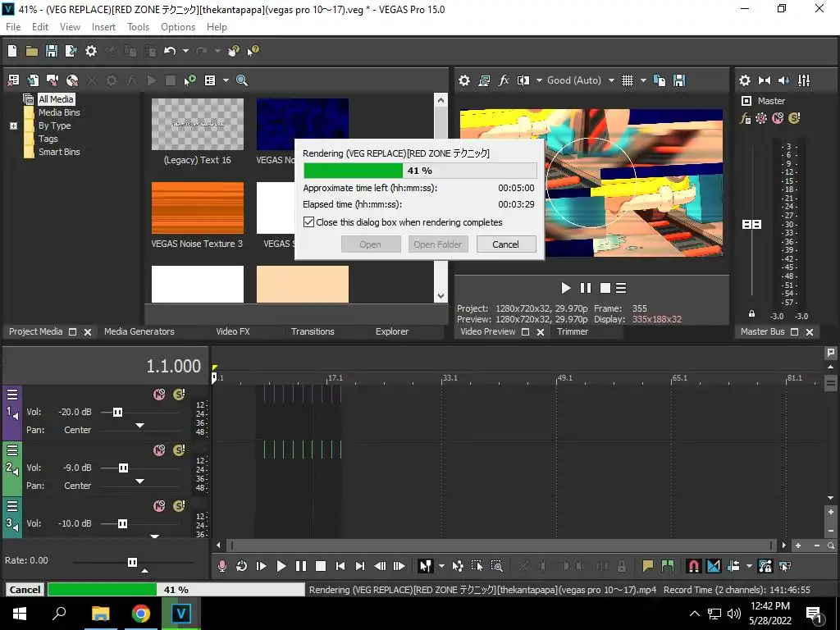
Task: Open a project with the folder icon
Action: coord(32,51)
